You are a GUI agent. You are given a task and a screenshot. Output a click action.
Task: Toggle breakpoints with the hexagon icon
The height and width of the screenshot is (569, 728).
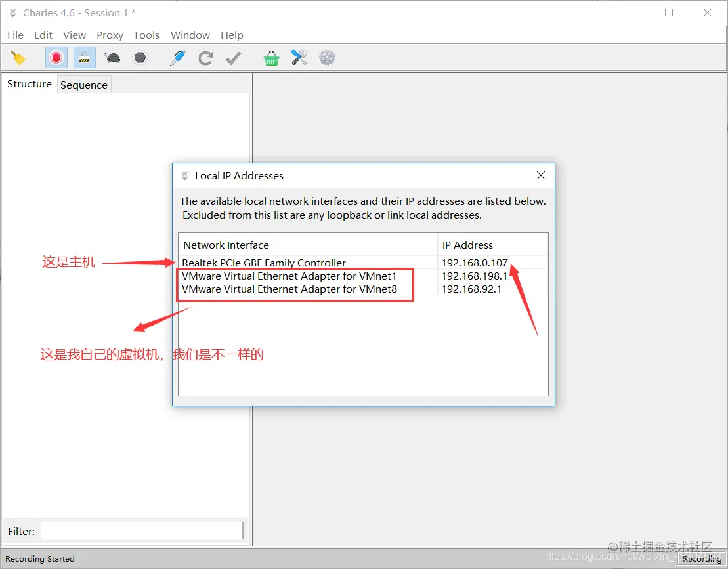click(x=140, y=58)
